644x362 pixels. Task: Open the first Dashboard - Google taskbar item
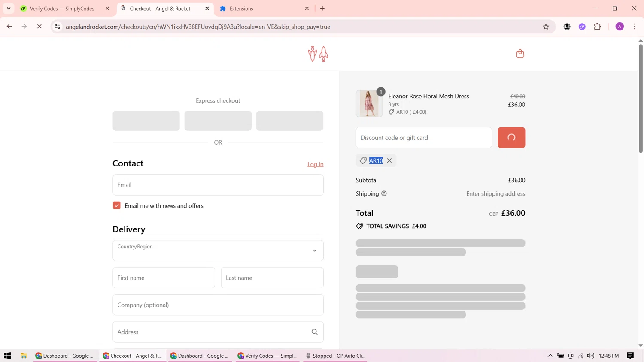click(x=65, y=356)
